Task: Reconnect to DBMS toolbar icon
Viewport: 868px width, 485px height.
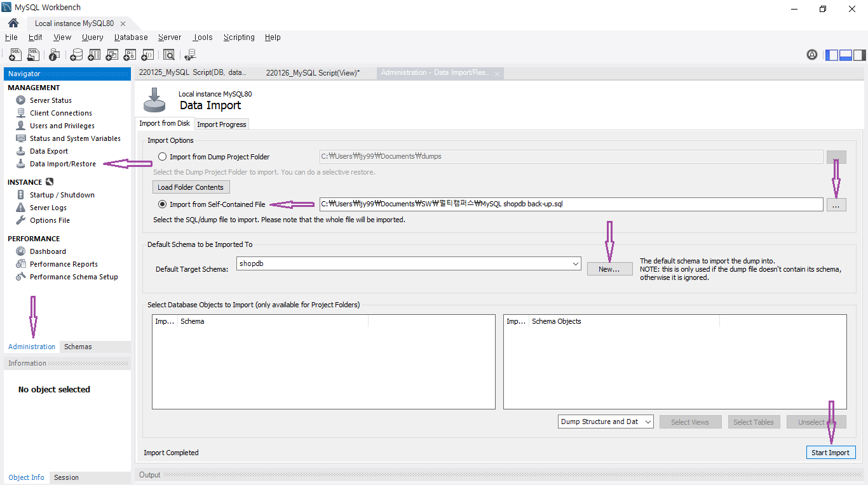Action: [189, 55]
